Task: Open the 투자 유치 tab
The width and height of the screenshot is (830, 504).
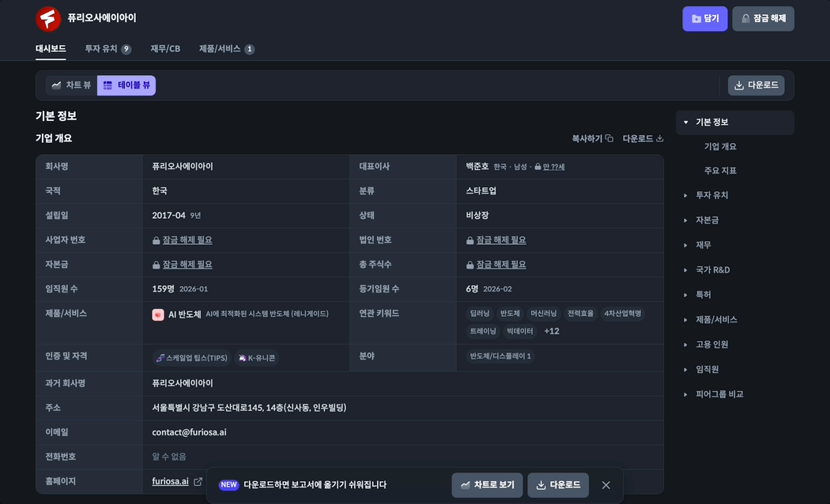Action: click(108, 49)
